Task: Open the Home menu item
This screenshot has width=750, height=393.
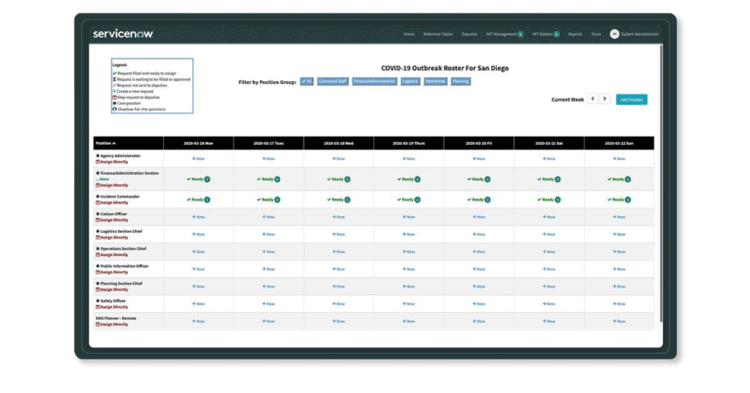Action: [x=409, y=34]
